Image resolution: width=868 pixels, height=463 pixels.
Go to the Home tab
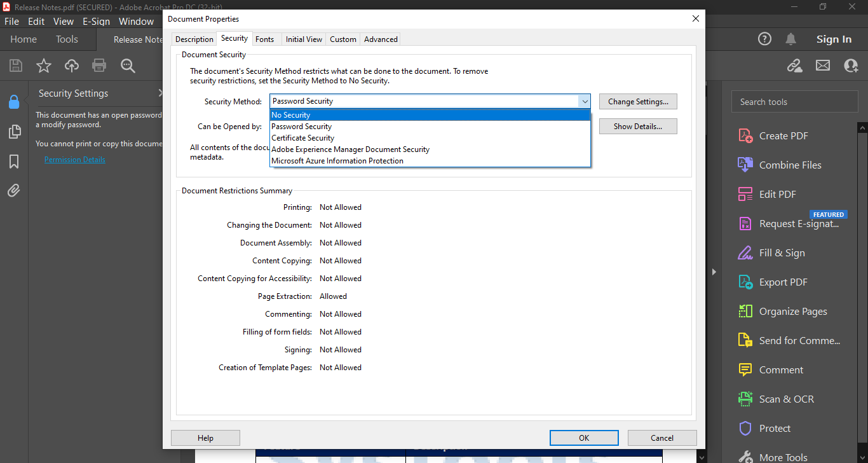click(x=24, y=39)
